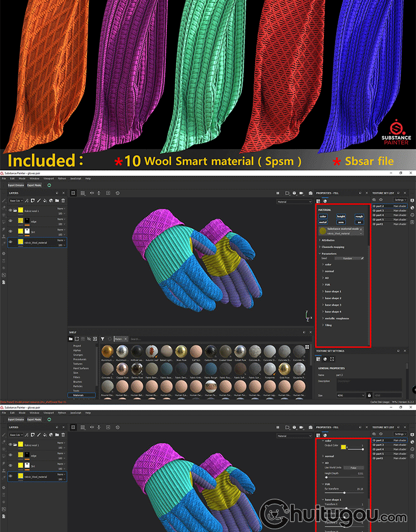Click the trash icon in upper window's Layers panel
Screen dimensions: 416x532
[63, 201]
